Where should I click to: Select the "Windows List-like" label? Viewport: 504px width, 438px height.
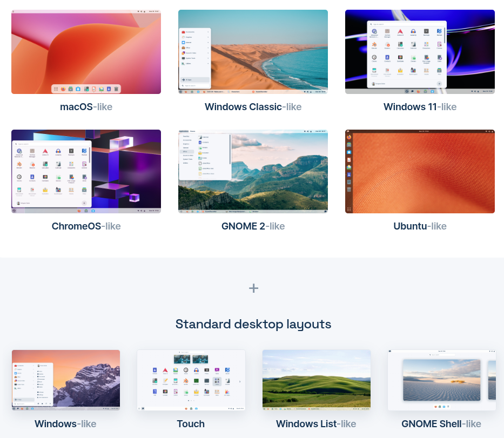316,424
